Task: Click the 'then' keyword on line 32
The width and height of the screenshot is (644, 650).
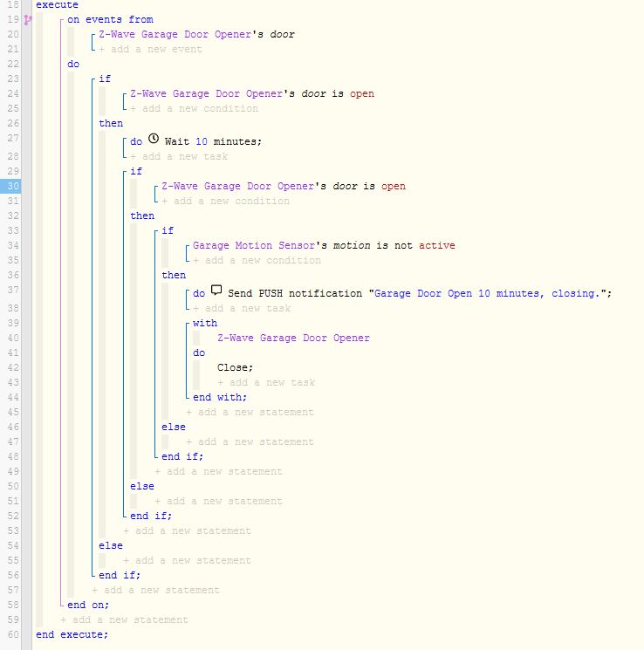Action: (142, 216)
